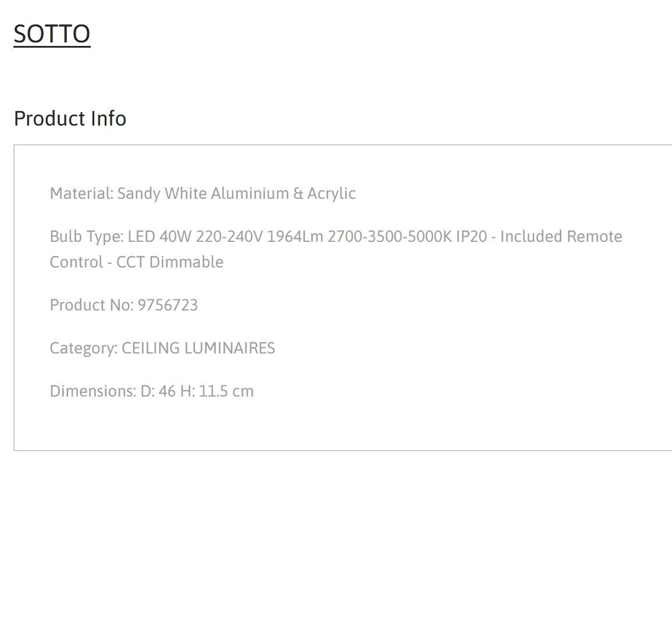
Task: Click the 220-240V voltage text
Action: (229, 237)
